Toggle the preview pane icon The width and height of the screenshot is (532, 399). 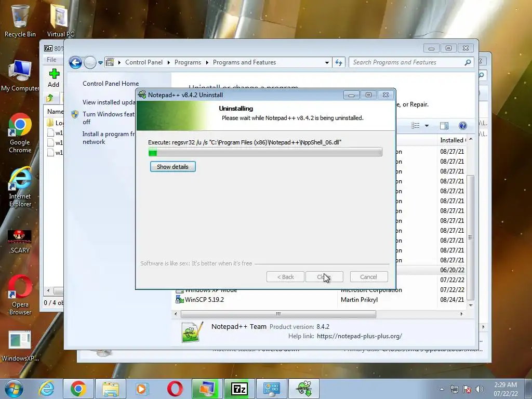444,126
